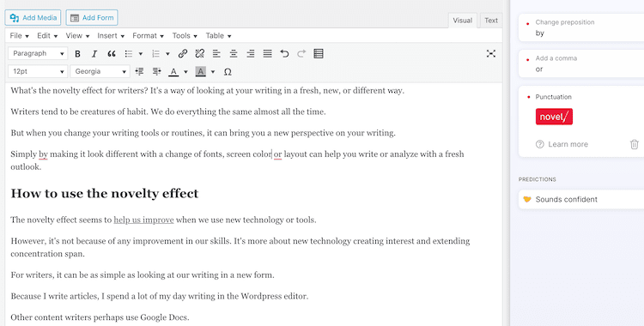This screenshot has height=326, width=644.
Task: Enter distraction-free fullscreen mode
Action: pos(491,54)
